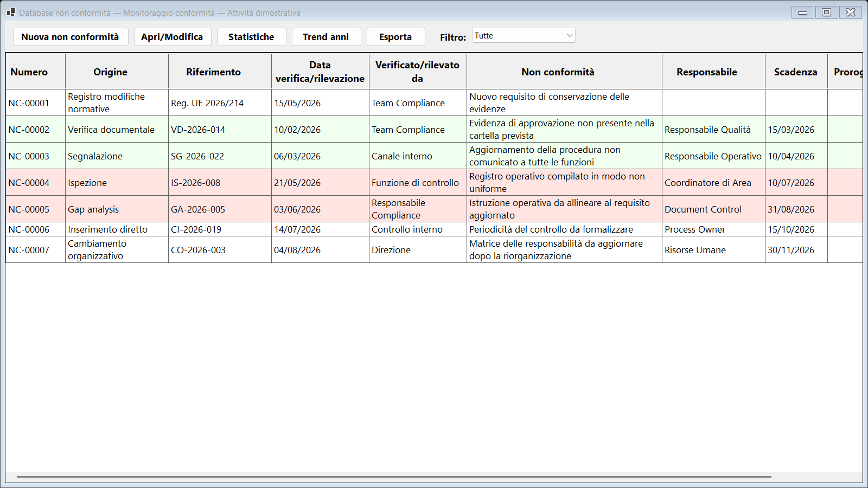The image size is (868, 488).
Task: Sort by Numero column header
Action: pos(35,72)
